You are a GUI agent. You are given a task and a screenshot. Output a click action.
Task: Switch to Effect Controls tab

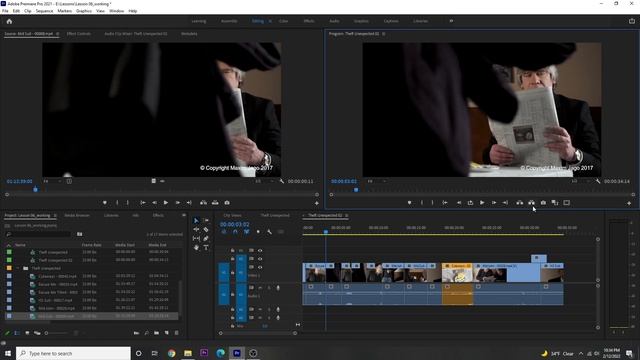click(x=79, y=34)
